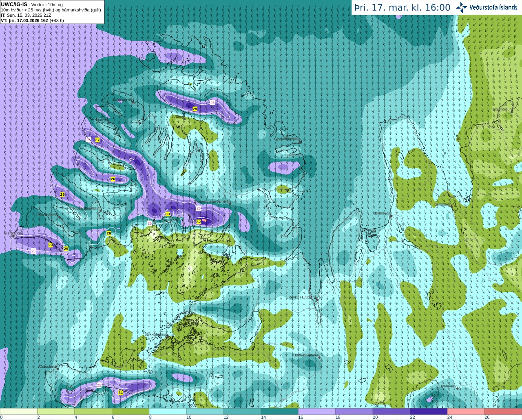The height and width of the screenshot is (420, 522).
Task: Click the 25 contour label beside gust 31
Action: coord(99,385)
